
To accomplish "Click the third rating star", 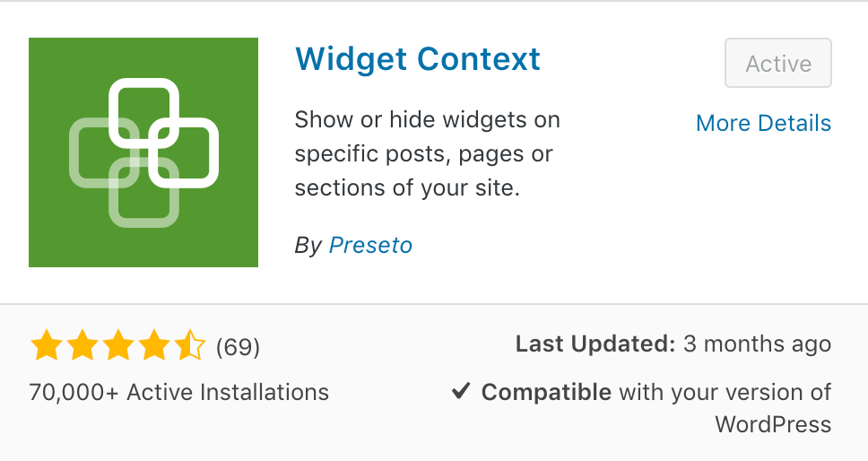I will (118, 345).
